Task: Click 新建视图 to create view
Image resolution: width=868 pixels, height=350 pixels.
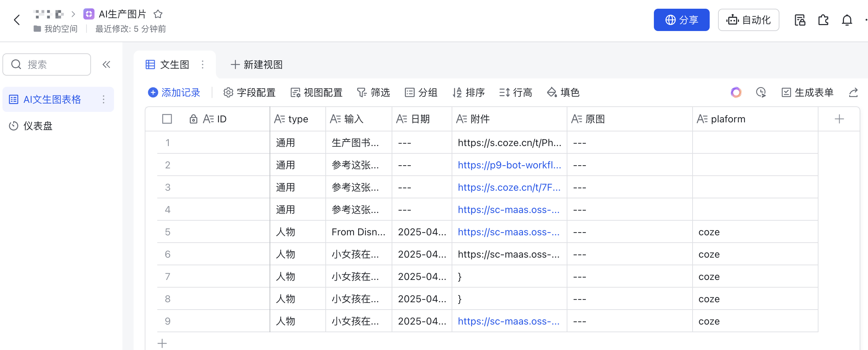Action: [256, 64]
